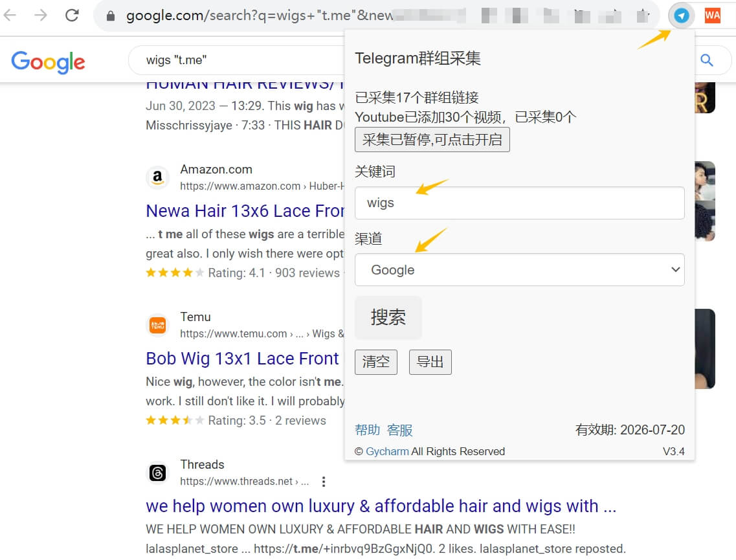Click the 搜索 search button
736x560 pixels.
[x=388, y=317]
